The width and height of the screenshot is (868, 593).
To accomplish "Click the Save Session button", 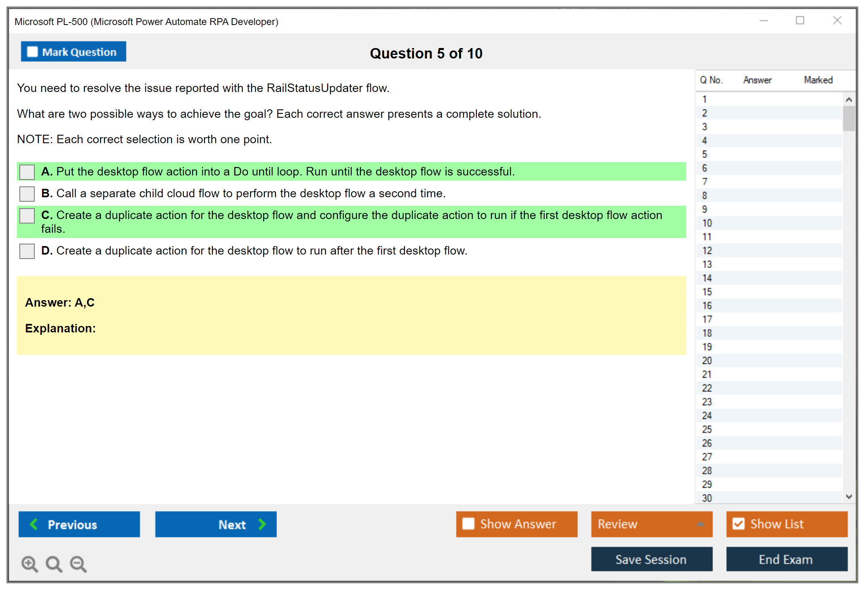I will tap(651, 560).
